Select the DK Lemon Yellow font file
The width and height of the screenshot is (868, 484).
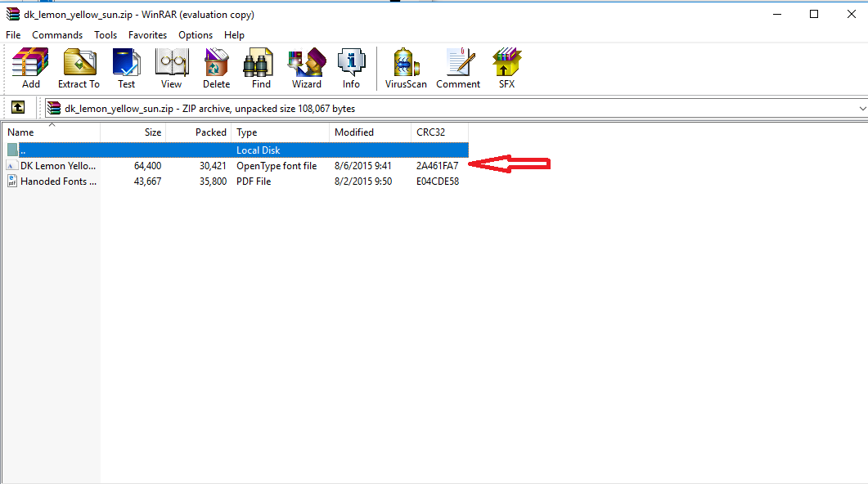(57, 166)
